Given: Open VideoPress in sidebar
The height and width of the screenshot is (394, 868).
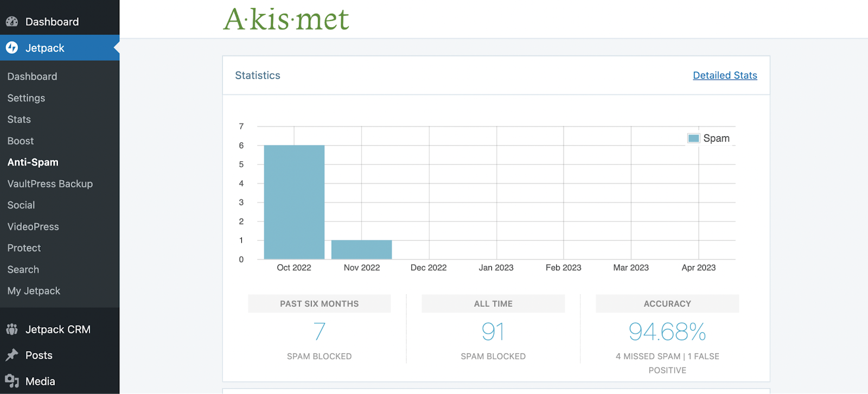Looking at the screenshot, I should click(x=33, y=227).
